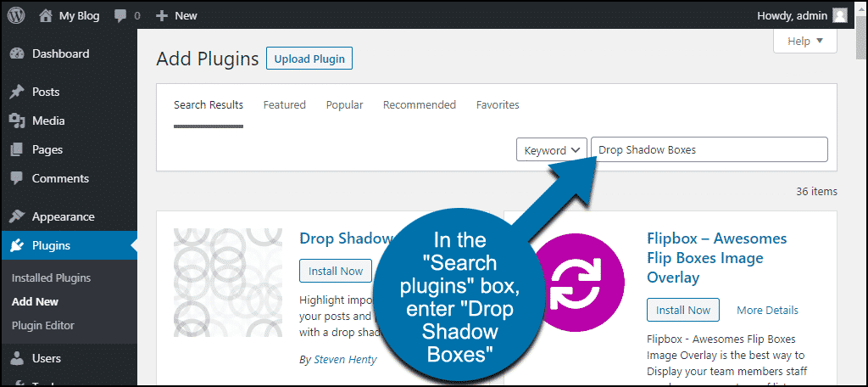Click the plus icon next to New
This screenshot has height=387, width=868.
(162, 16)
